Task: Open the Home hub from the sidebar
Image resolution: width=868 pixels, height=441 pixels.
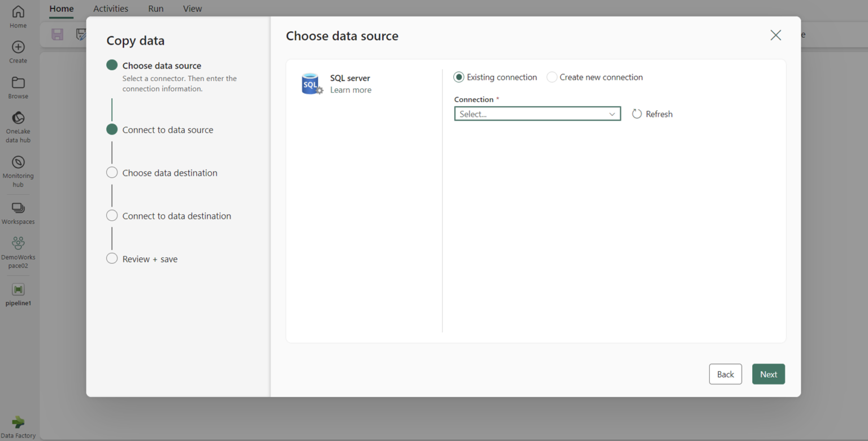Action: click(x=18, y=15)
